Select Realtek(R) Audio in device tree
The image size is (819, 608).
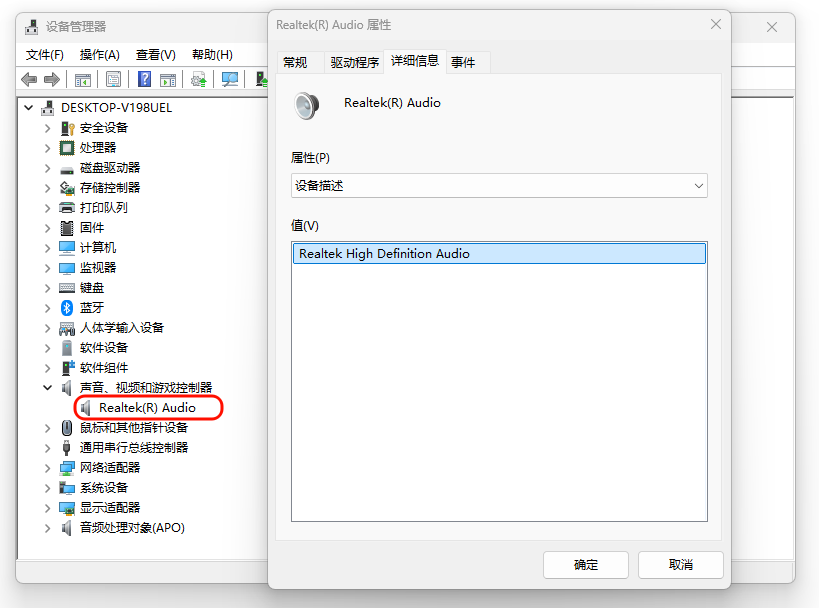coord(147,408)
